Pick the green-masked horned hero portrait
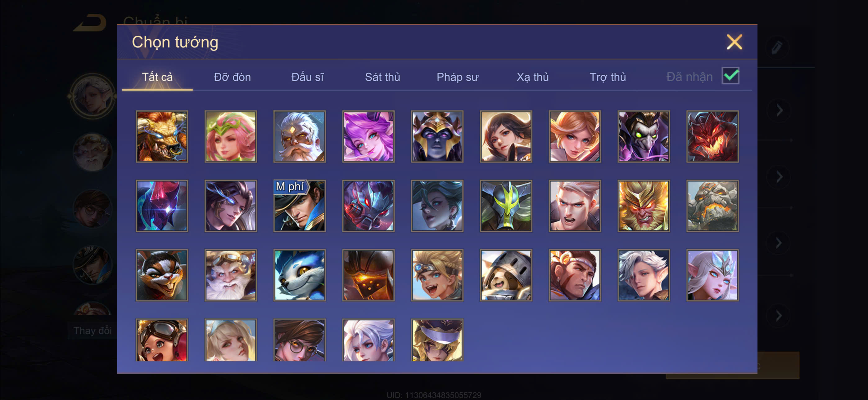 pyautogui.click(x=506, y=206)
